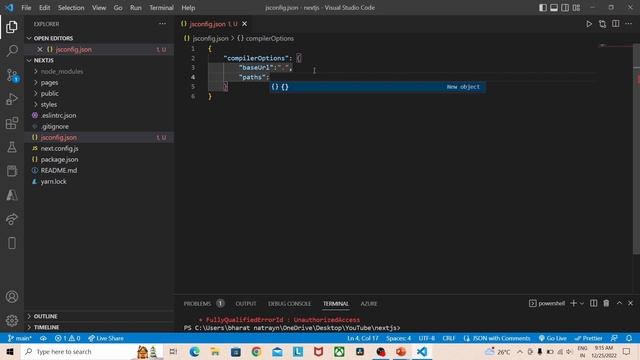Image resolution: width=640 pixels, height=360 pixels.
Task: Open editor More Actions ellipsis
Action: [x=629, y=24]
